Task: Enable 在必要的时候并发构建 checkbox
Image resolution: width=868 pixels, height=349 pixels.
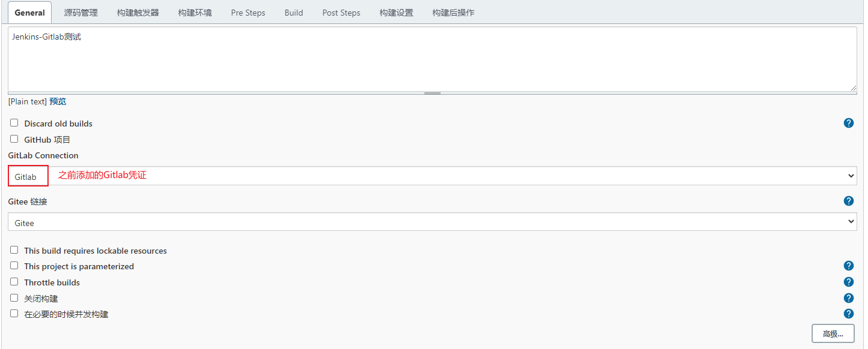Action: pos(14,314)
